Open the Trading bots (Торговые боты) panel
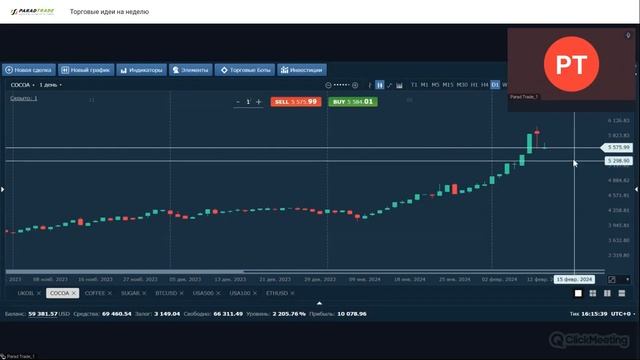Viewport: 640px width, 360px height. [245, 70]
